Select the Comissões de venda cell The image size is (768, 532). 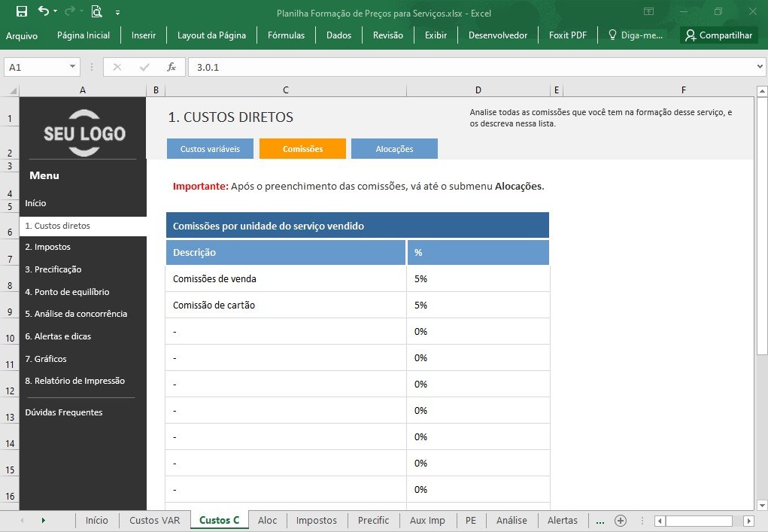[286, 278]
